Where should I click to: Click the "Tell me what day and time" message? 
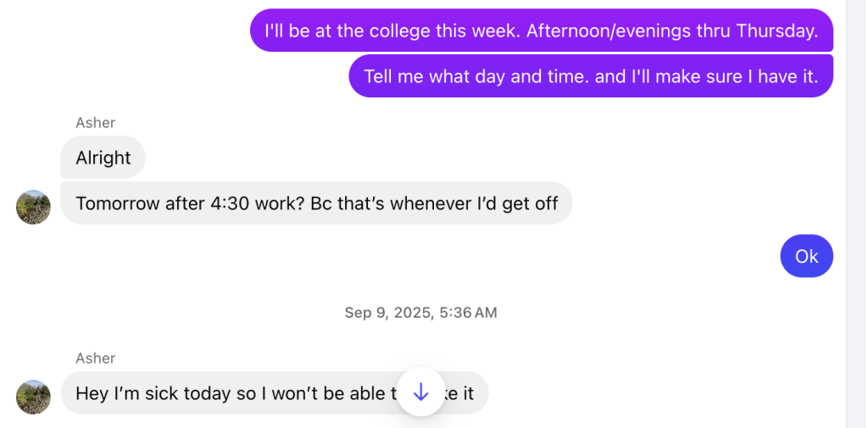point(590,76)
